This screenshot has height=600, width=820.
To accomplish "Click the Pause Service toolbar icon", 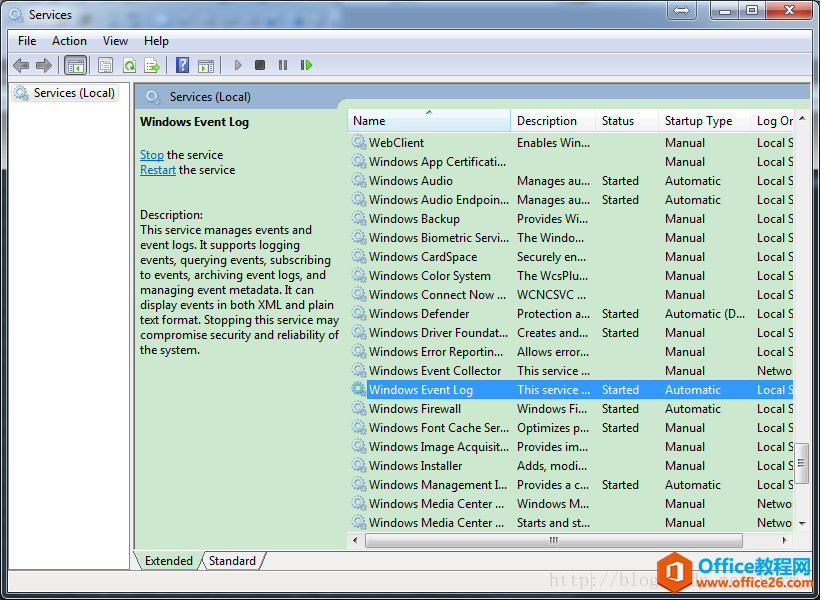I will (283, 65).
